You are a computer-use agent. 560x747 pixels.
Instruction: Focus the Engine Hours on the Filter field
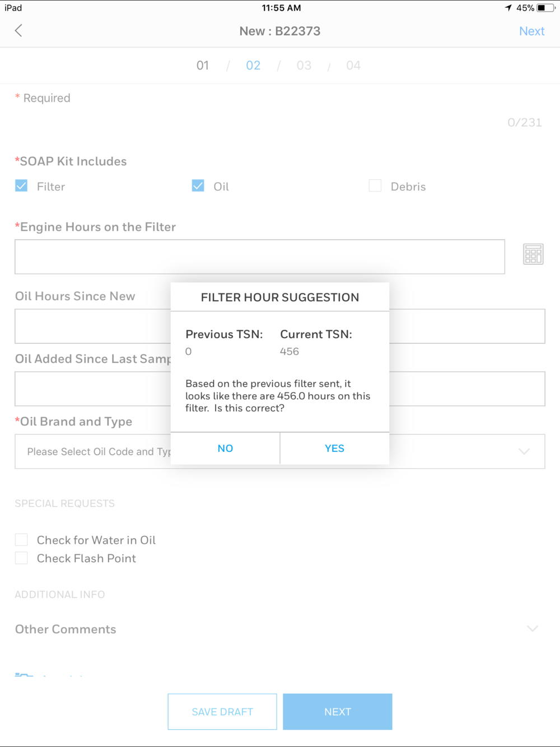click(260, 257)
